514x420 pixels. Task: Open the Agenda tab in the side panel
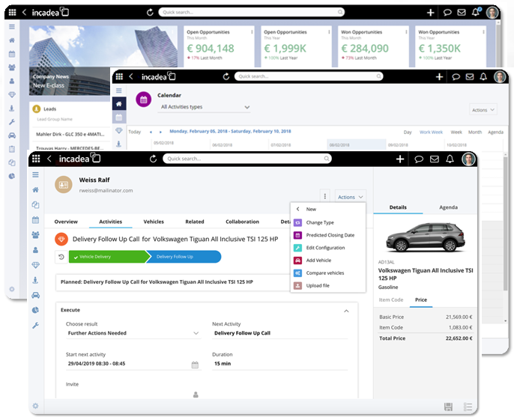click(x=447, y=207)
